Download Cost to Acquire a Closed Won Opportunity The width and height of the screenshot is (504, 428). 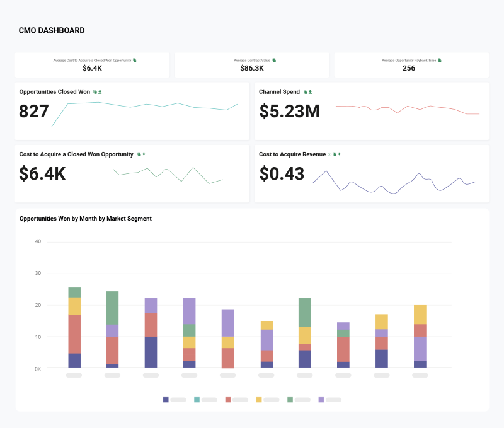[144, 154]
